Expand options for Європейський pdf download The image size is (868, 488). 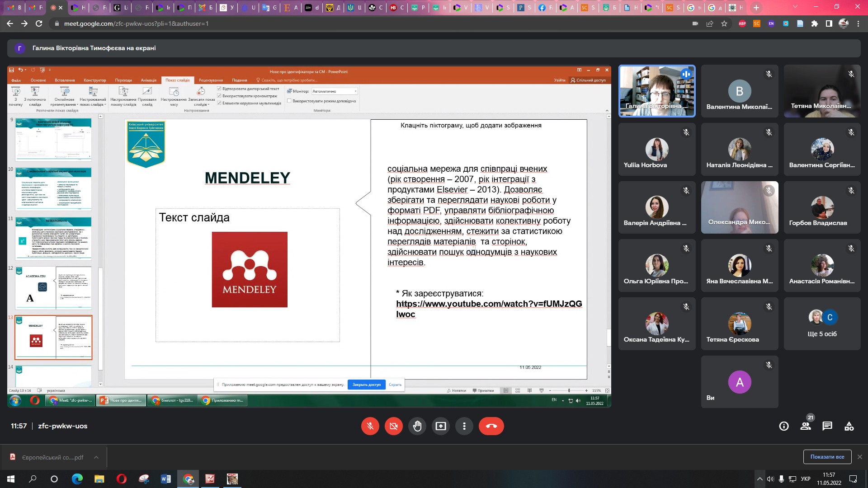coord(96,457)
